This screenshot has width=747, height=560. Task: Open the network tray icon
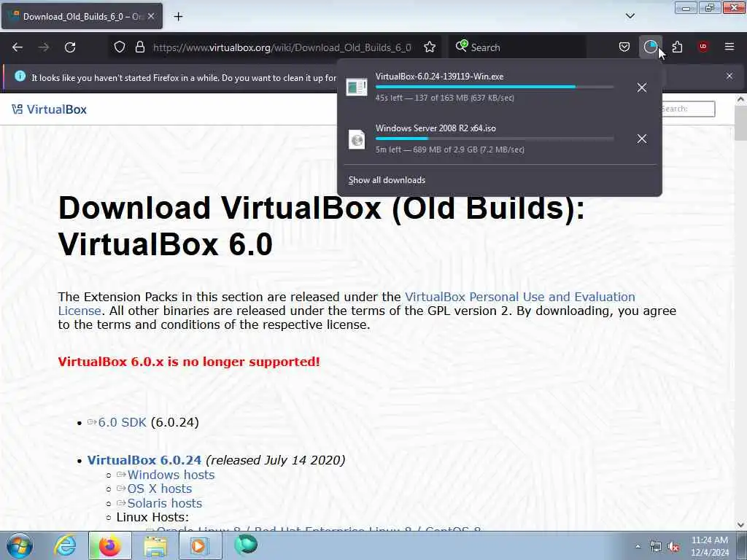point(656,547)
